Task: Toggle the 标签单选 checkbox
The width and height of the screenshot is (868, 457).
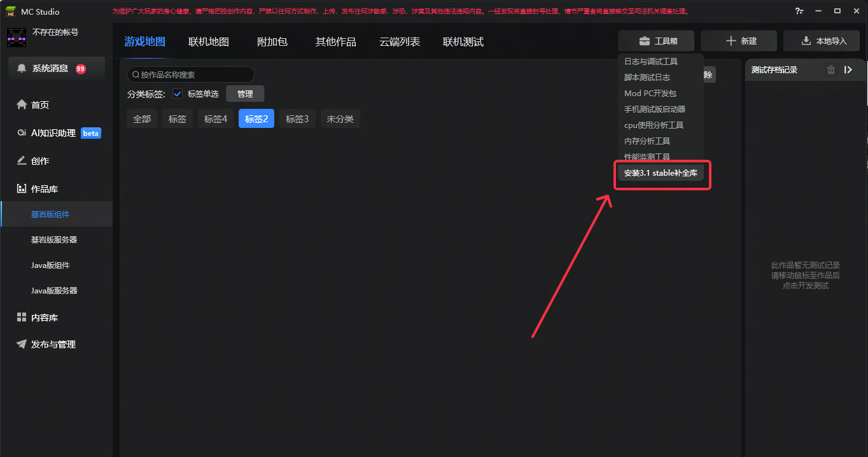Action: pos(178,94)
